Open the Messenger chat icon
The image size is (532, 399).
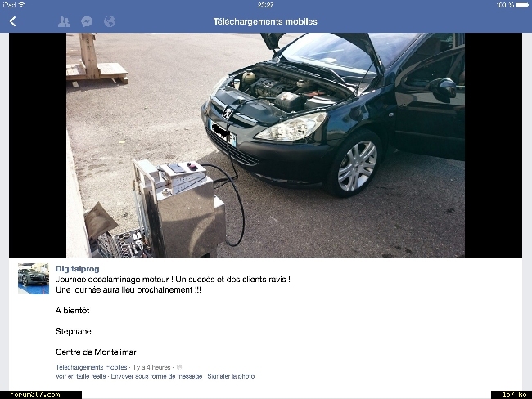87,22
